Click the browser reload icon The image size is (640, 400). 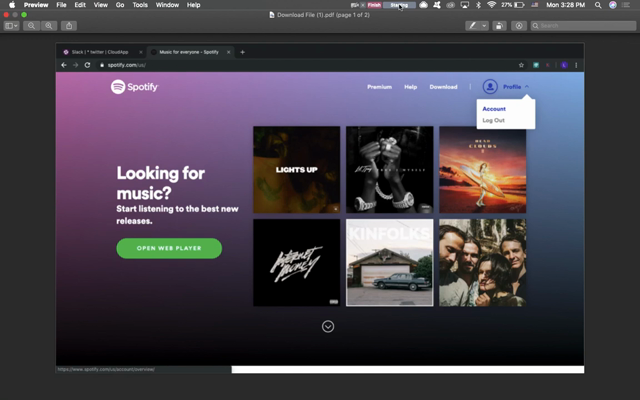pos(88,65)
